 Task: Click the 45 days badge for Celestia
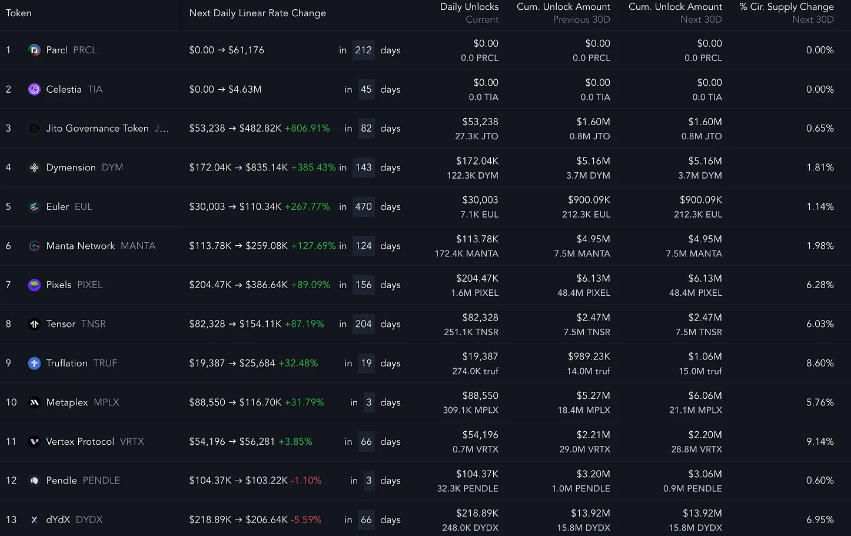pyautogui.click(x=366, y=89)
